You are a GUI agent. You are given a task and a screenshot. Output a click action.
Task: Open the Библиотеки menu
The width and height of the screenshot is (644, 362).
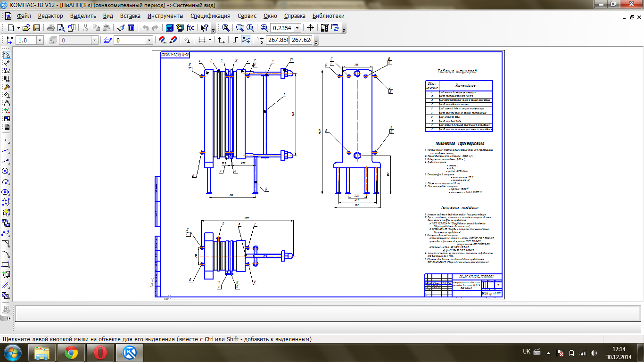point(328,16)
